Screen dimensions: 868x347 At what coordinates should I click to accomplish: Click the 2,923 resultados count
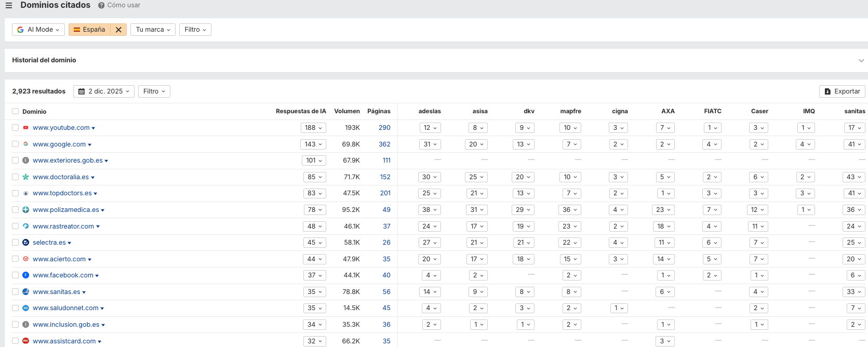pos(39,91)
